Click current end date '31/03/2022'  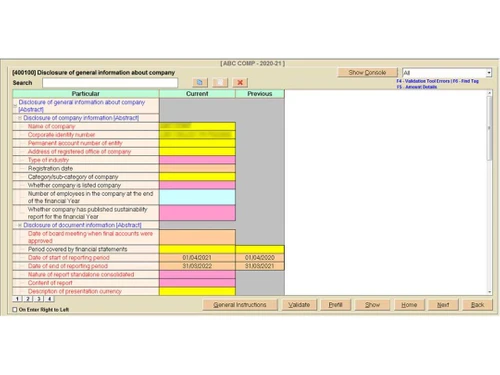(x=197, y=266)
